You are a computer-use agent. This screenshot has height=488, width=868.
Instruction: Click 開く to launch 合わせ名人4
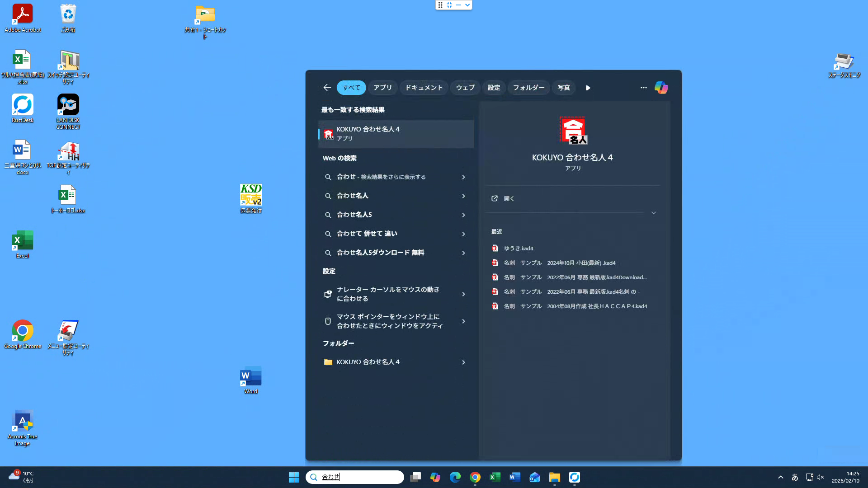tap(509, 199)
